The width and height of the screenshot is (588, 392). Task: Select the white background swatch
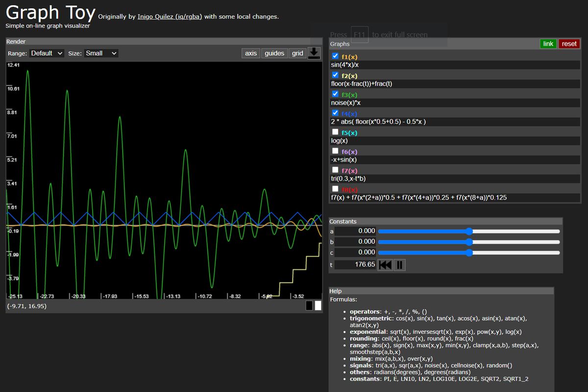pyautogui.click(x=318, y=306)
